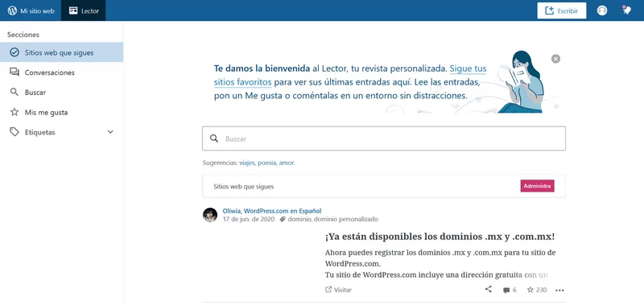Open Oliwia, WordPress.com en Español link
Viewport: 644px width, 306px height.
click(x=272, y=211)
